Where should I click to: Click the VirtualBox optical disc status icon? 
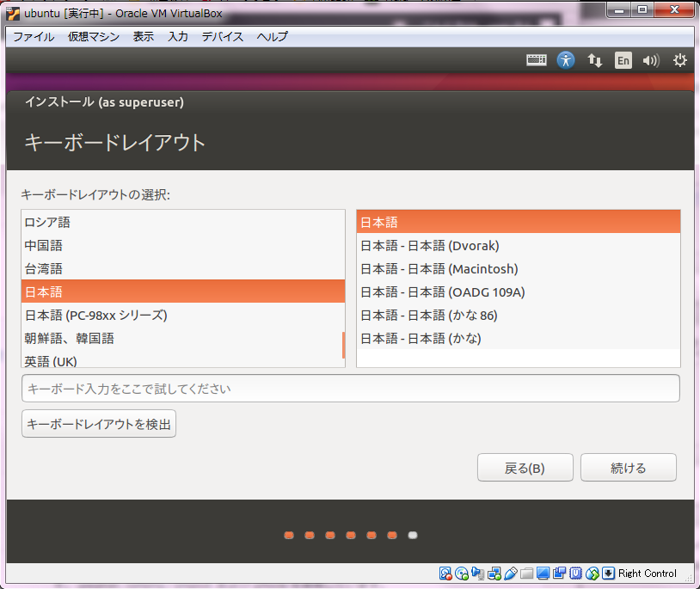tap(461, 574)
